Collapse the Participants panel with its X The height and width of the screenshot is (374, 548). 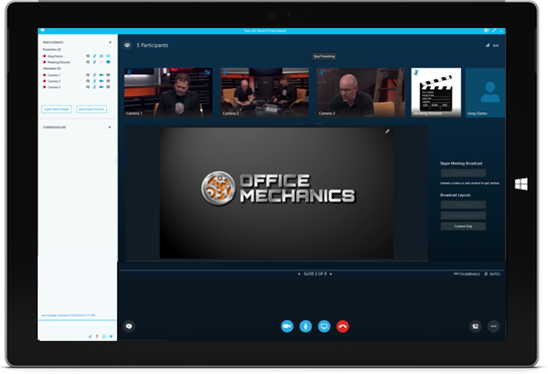pos(110,42)
